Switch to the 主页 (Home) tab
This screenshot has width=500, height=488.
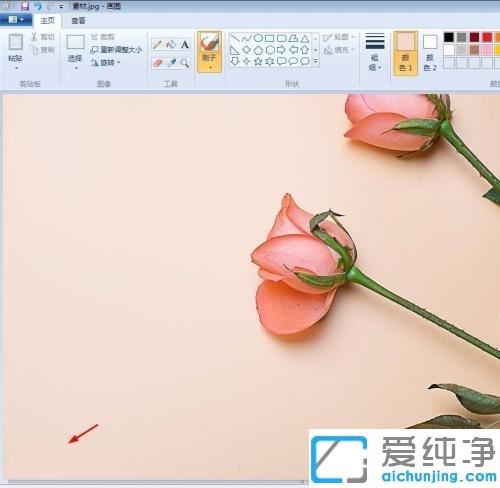(x=48, y=21)
